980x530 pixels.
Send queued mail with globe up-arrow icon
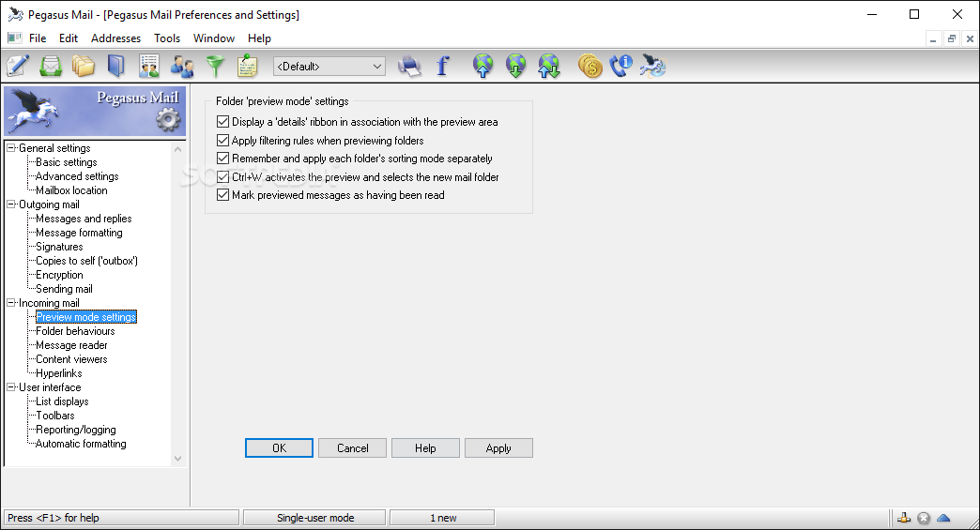click(x=483, y=66)
